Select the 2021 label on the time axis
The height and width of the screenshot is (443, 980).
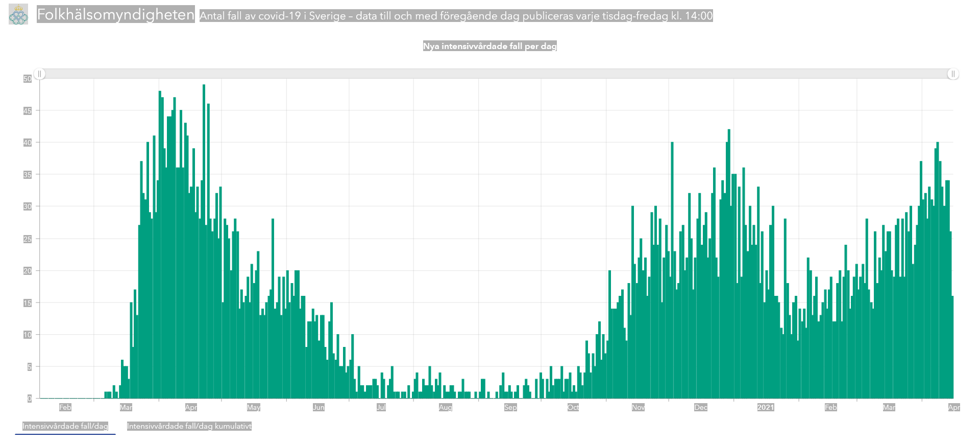tap(765, 407)
